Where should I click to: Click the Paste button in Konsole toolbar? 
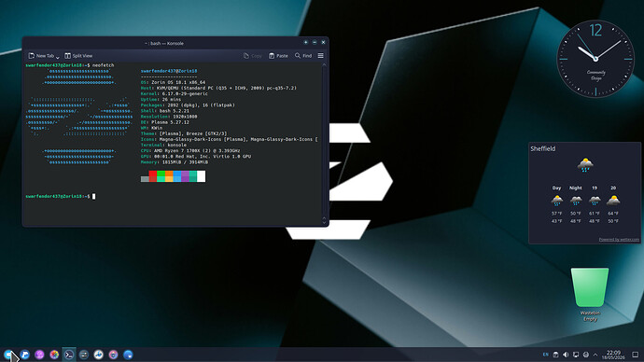pyautogui.click(x=278, y=56)
